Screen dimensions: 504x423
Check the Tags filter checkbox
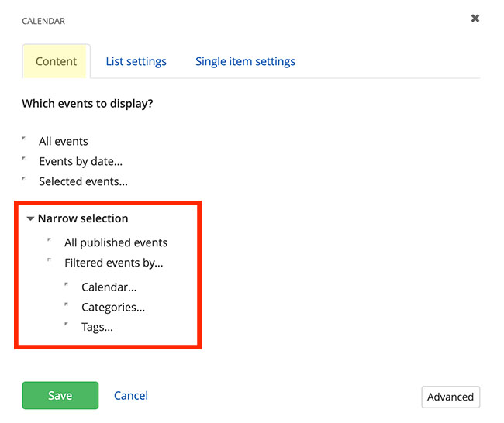click(x=67, y=325)
